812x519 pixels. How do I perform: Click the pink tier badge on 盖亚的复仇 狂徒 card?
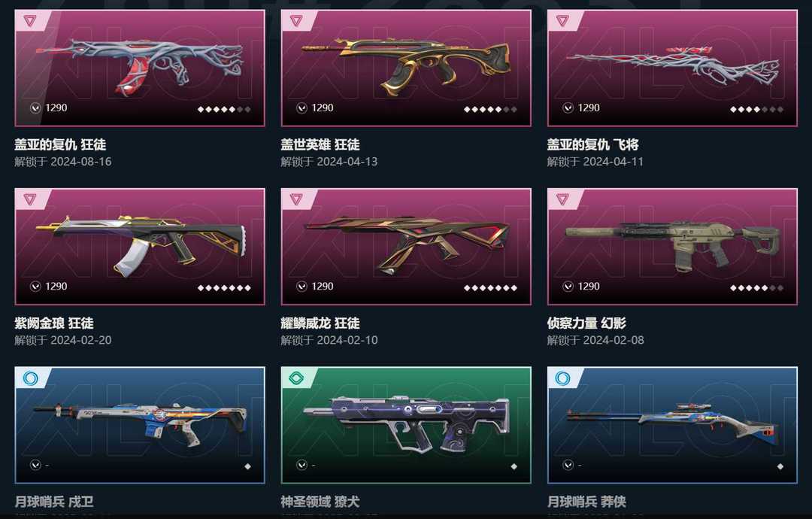pos(31,21)
